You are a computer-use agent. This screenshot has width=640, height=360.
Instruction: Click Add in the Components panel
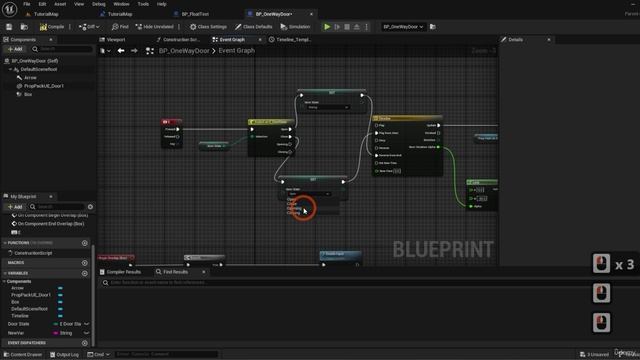click(x=15, y=49)
